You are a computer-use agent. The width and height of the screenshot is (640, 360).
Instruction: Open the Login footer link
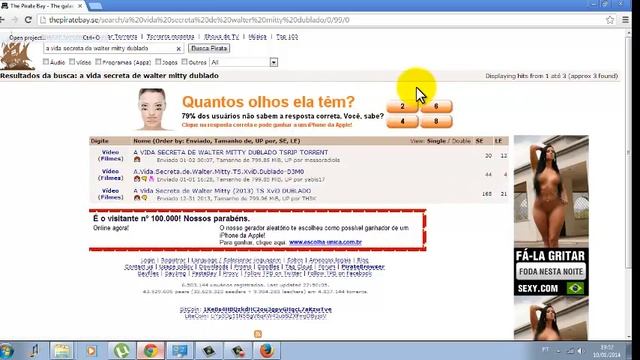pos(148,260)
